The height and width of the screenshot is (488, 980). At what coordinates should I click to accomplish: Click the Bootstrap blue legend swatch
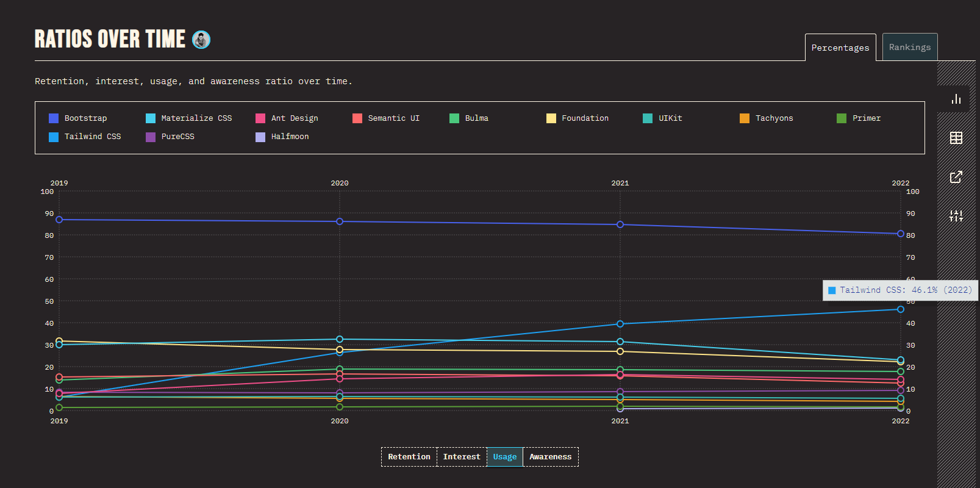click(x=54, y=118)
